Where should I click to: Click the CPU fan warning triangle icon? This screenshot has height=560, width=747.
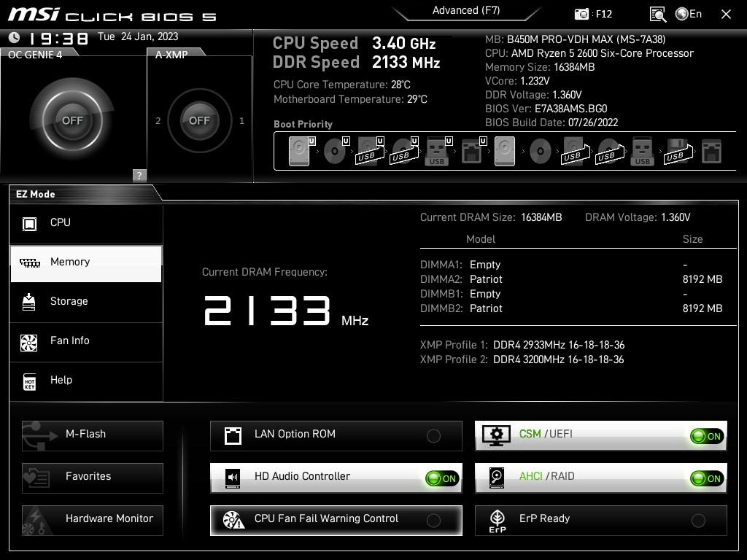pos(233,520)
